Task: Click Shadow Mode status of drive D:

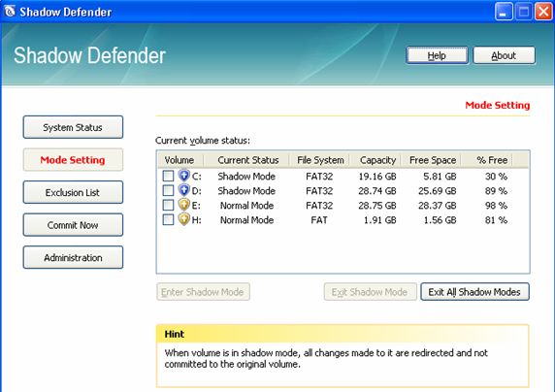Action: pyautogui.click(x=246, y=191)
